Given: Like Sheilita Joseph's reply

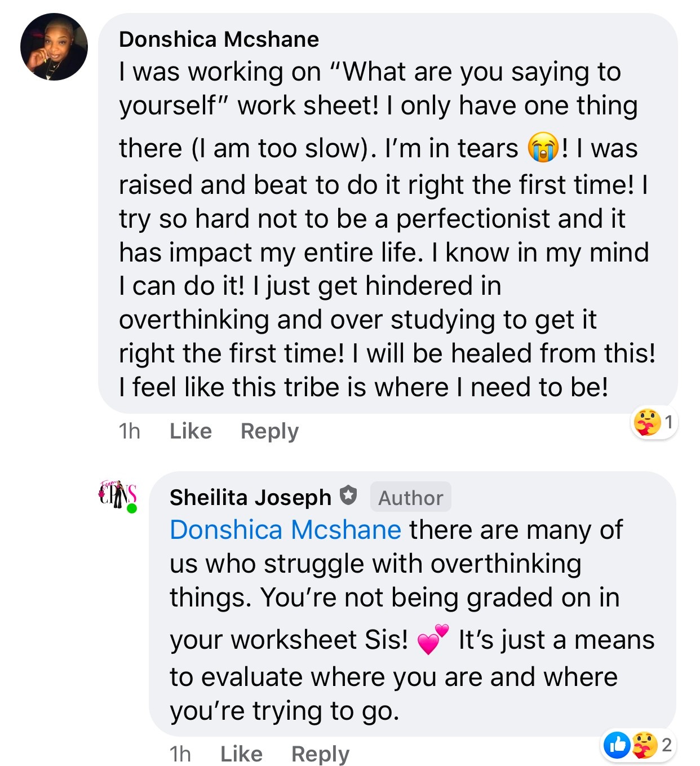Looking at the screenshot, I should pos(241,754).
